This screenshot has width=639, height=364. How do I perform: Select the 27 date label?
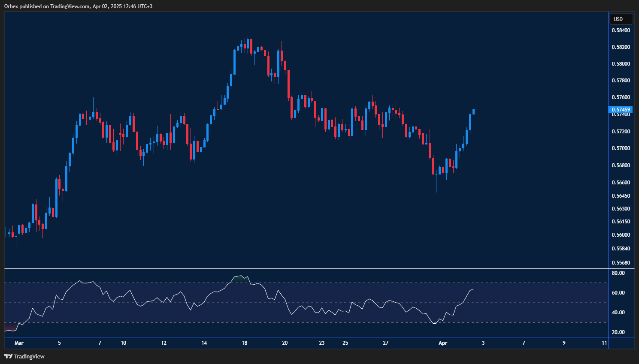click(x=385, y=343)
